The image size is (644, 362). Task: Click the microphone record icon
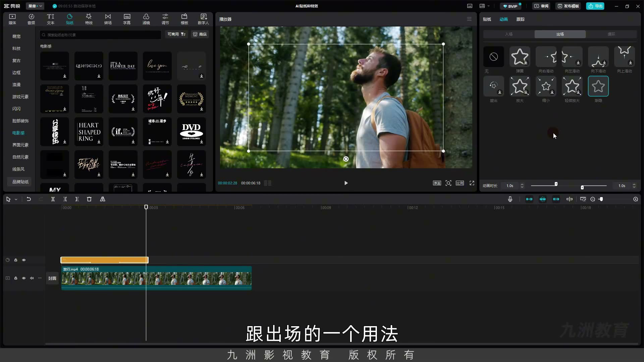coord(510,199)
